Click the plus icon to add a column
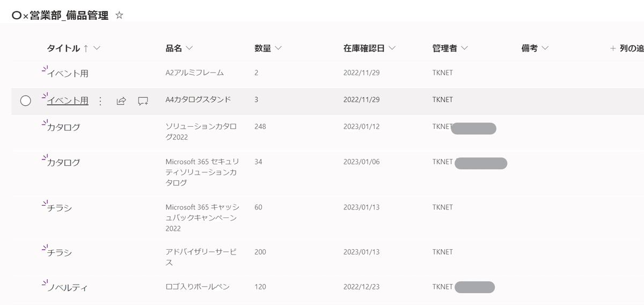This screenshot has width=644, height=305. coord(613,48)
